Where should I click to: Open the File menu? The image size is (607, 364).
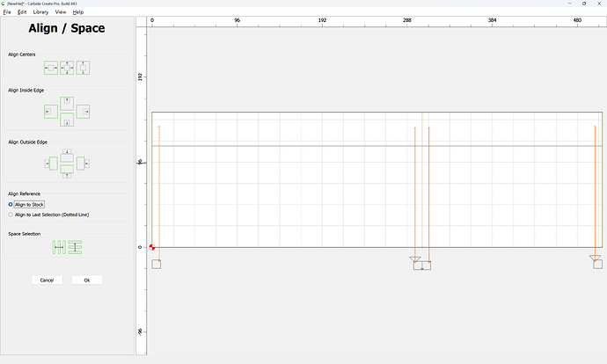tap(7, 12)
